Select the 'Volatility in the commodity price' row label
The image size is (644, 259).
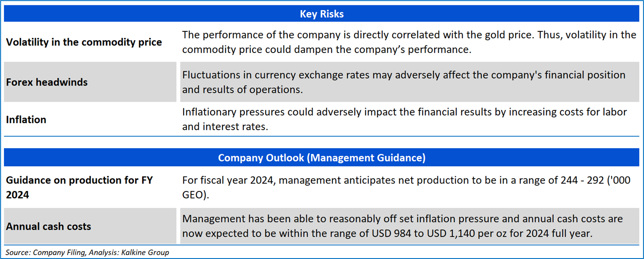(84, 42)
